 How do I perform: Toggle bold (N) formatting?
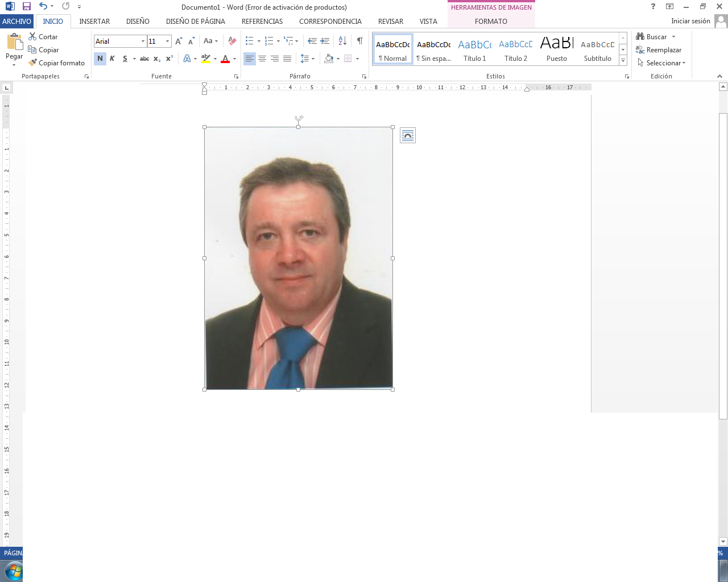(100, 59)
